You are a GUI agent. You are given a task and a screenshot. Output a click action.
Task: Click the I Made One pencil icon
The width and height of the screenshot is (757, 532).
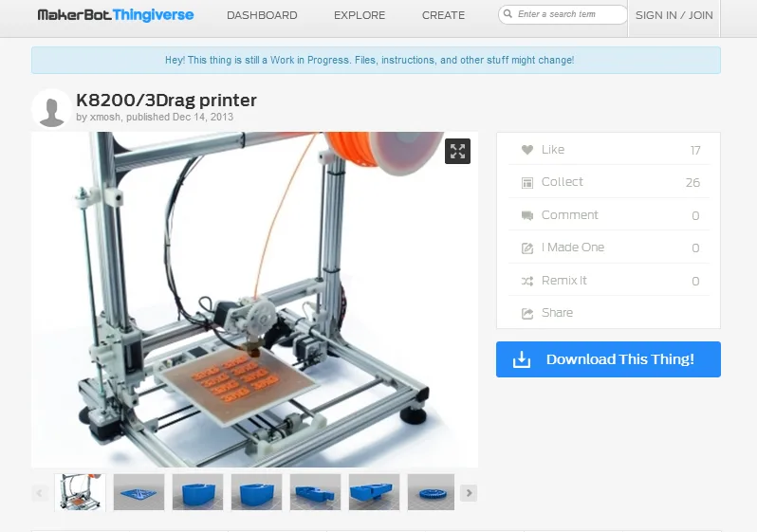tap(527, 248)
